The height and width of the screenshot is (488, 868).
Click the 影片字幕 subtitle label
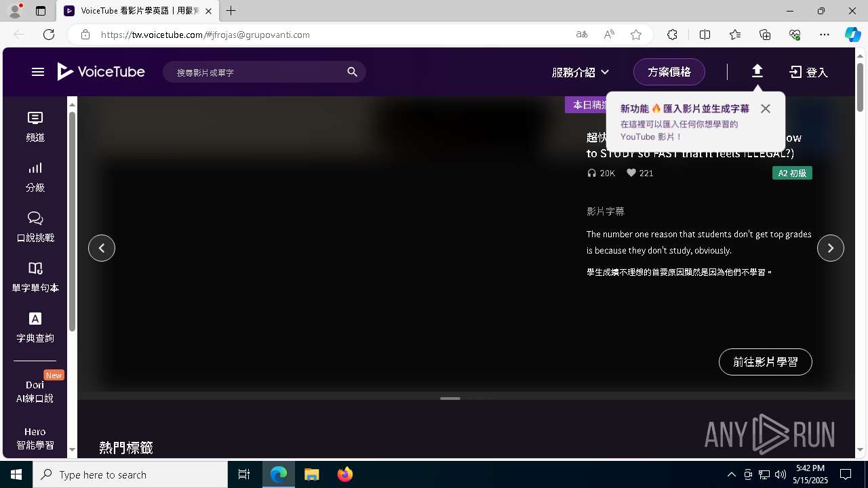[606, 211]
